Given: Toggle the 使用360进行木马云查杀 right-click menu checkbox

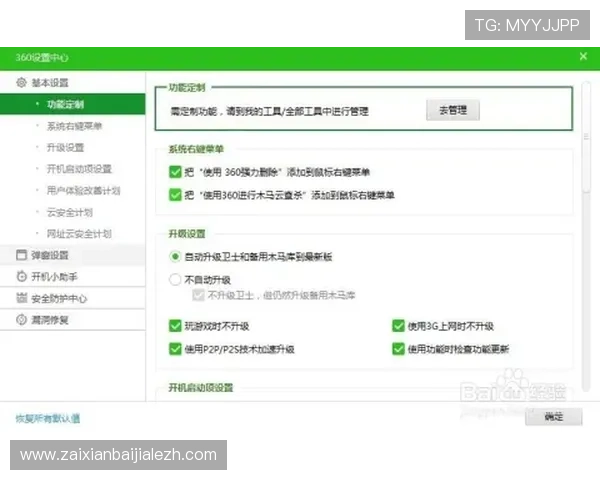Looking at the screenshot, I should coord(175,195).
